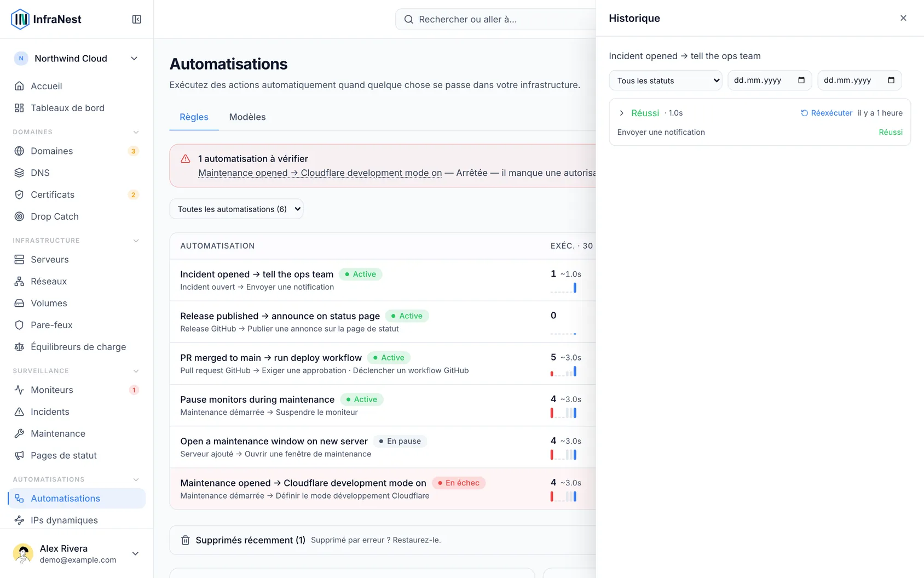924x578 pixels.
Task: Collapse the SURVEILLANCE section
Action: click(x=136, y=371)
